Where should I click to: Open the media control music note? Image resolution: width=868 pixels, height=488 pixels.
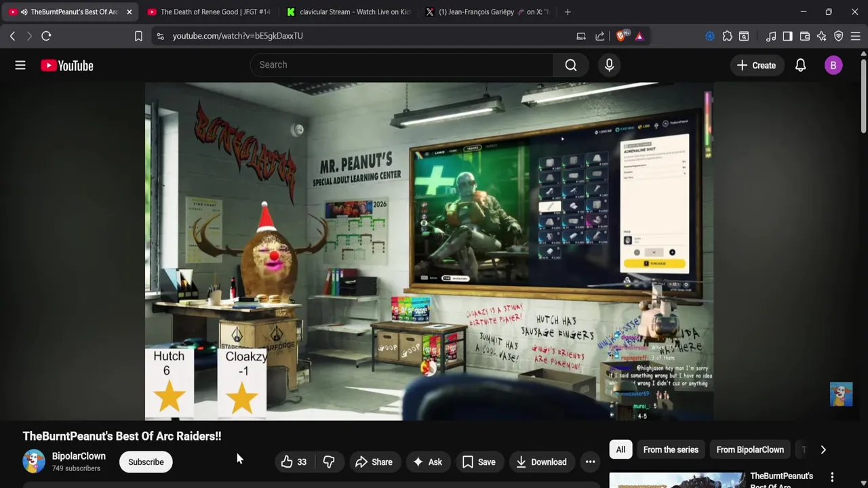coord(771,36)
